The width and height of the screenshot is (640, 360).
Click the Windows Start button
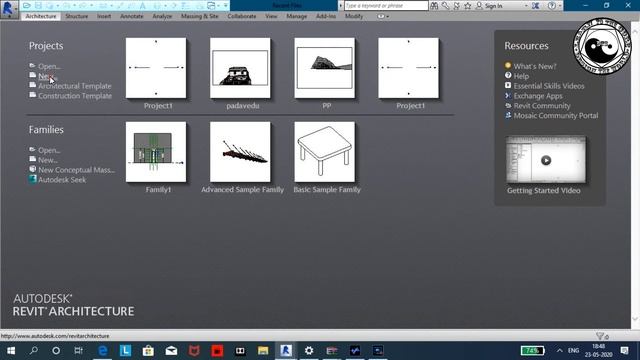click(x=11, y=351)
